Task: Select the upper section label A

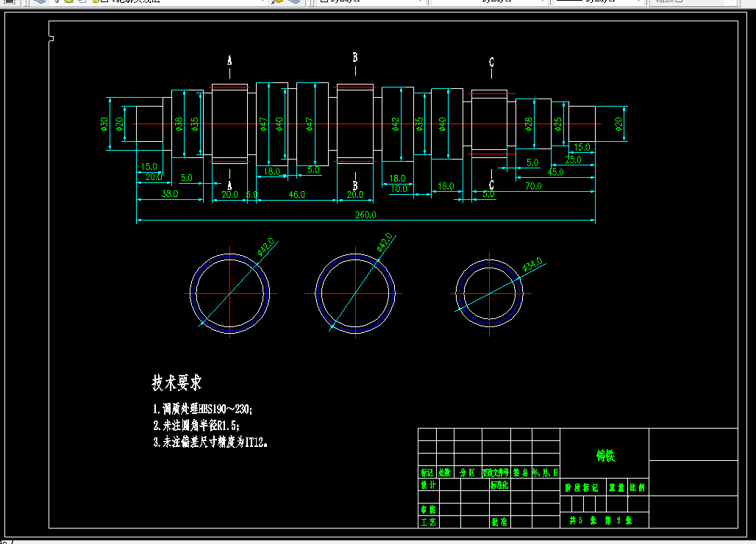Action: [229, 61]
